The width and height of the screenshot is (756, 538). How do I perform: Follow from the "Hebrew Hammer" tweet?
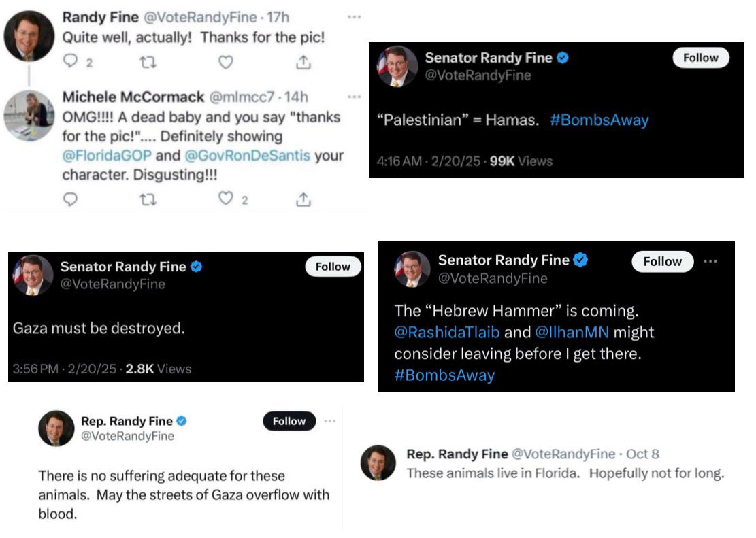(662, 261)
